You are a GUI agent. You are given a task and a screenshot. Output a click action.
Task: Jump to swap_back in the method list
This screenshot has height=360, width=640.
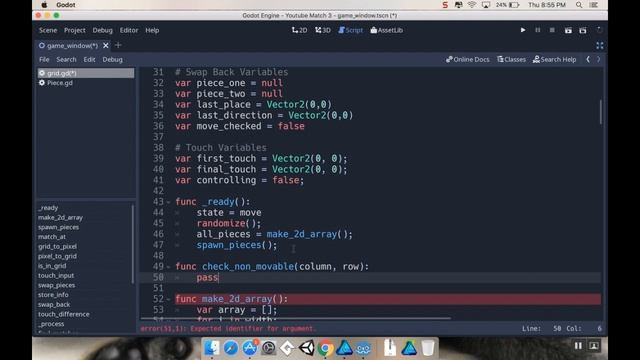pyautogui.click(x=54, y=304)
